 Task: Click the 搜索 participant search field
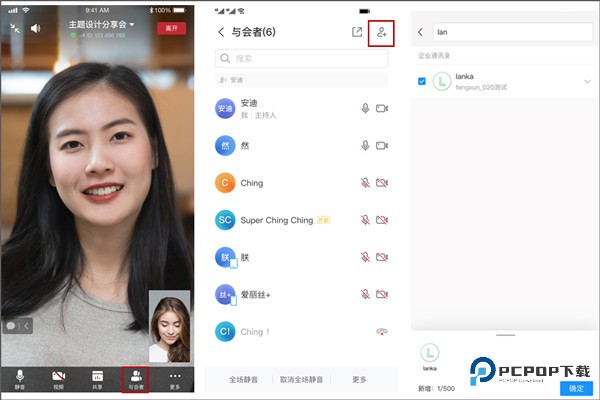click(x=301, y=59)
